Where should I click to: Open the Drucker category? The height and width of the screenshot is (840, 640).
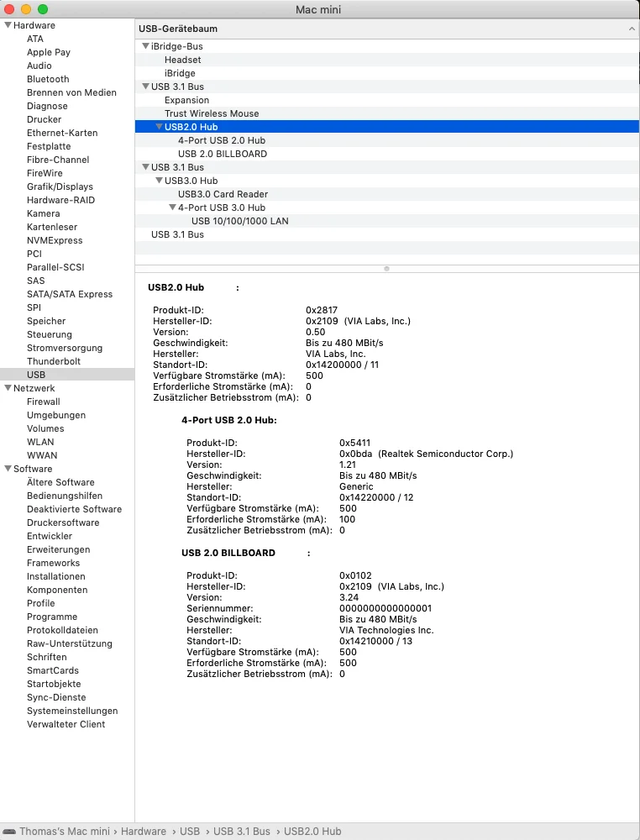point(44,119)
